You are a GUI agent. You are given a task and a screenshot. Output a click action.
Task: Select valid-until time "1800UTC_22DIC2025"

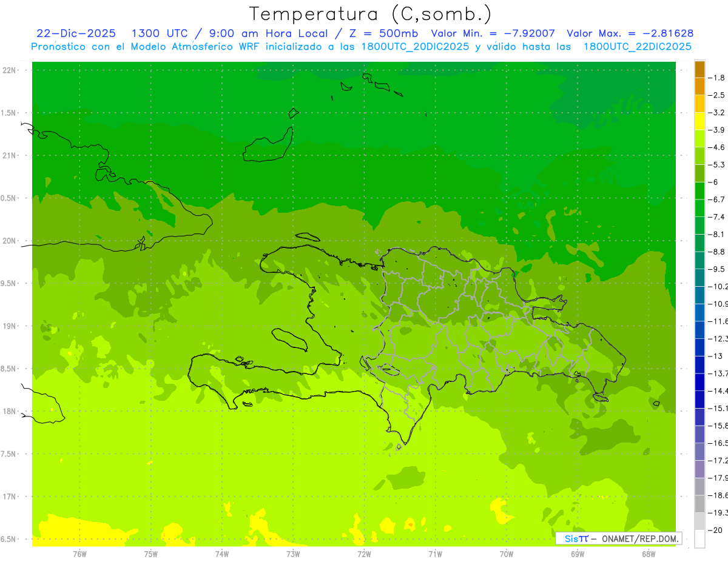[637, 47]
